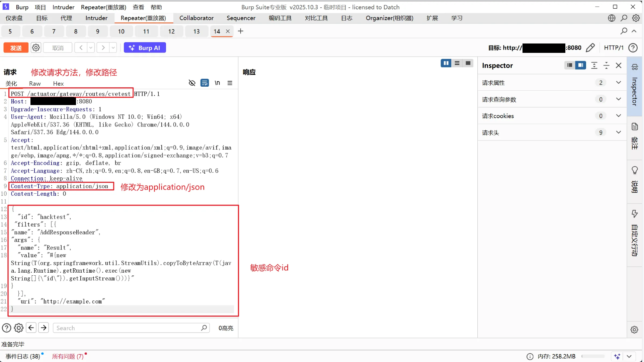The width and height of the screenshot is (644, 362).
Task: Open search settings gear icon
Action: pos(19,328)
